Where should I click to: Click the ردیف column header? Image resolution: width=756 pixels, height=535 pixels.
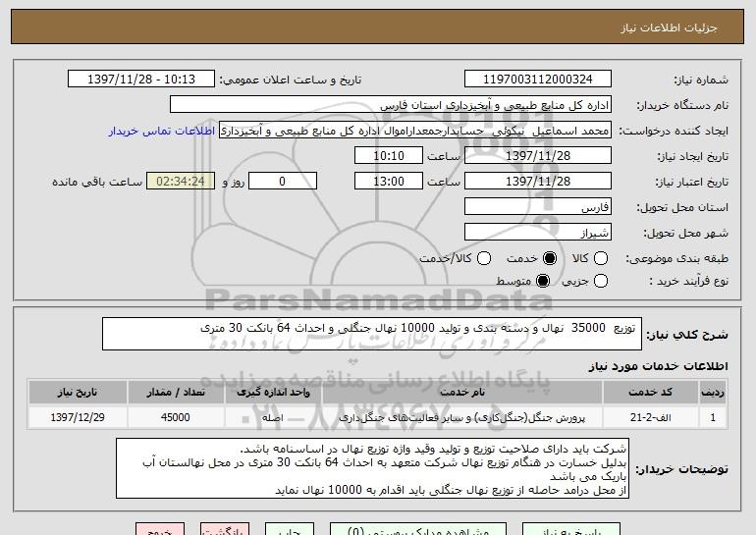point(713,393)
